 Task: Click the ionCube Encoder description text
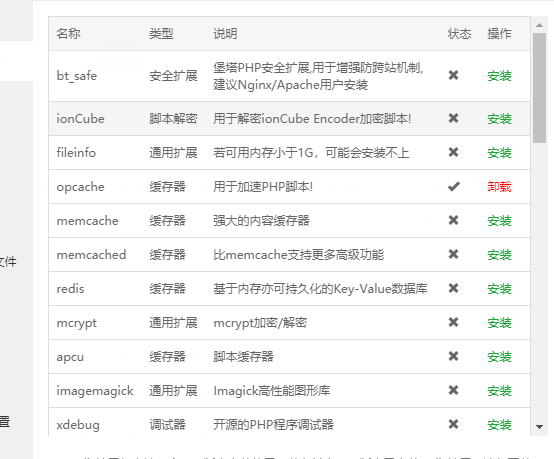tap(312, 119)
